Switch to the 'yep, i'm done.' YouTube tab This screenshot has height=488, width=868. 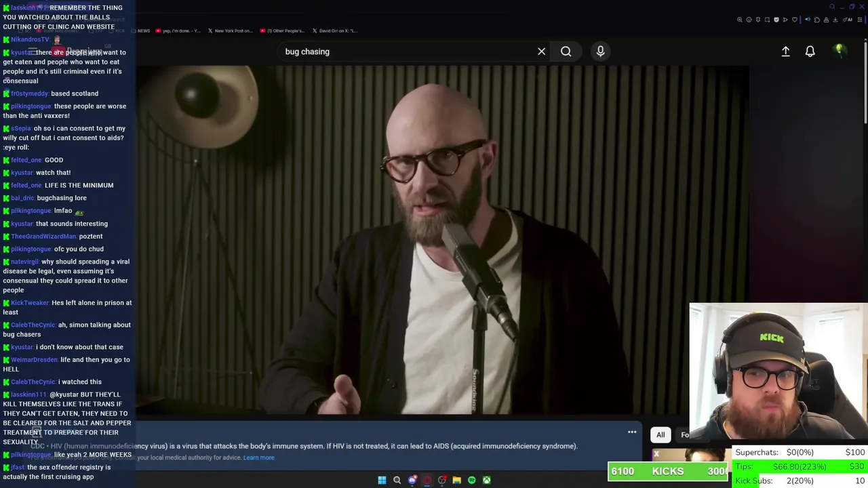[178, 30]
